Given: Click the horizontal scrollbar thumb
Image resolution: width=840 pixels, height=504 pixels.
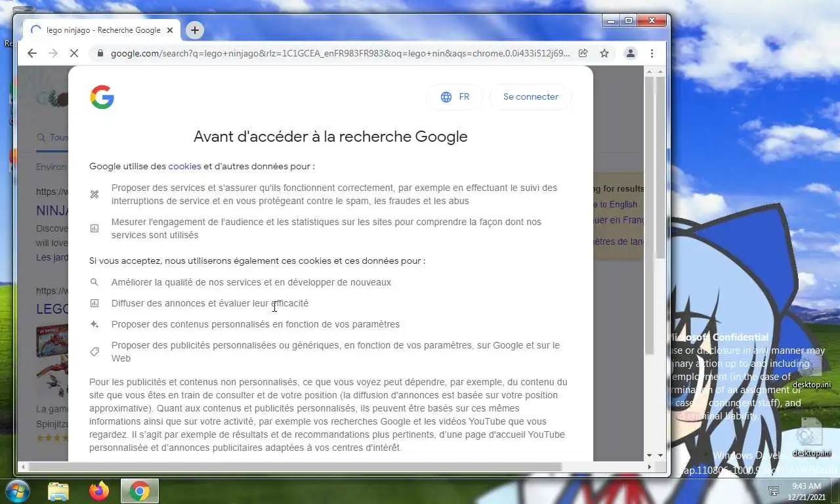Looking at the screenshot, I should (x=294, y=467).
